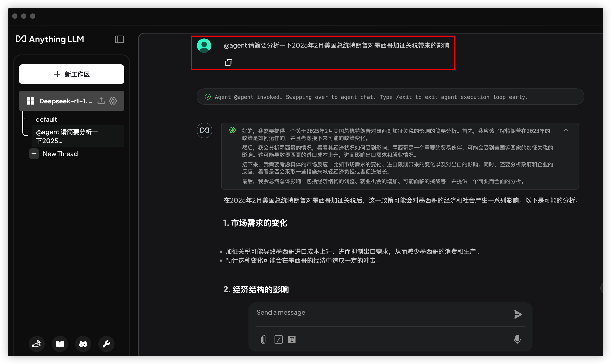This screenshot has width=611, height=364.
Task: Attach a file with paperclip icon
Action: click(263, 340)
